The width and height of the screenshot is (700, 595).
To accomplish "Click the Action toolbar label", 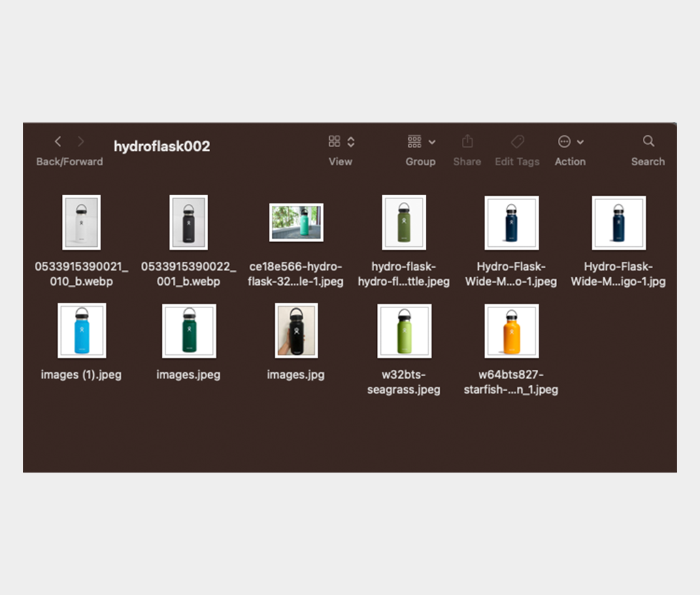I will click(x=570, y=162).
